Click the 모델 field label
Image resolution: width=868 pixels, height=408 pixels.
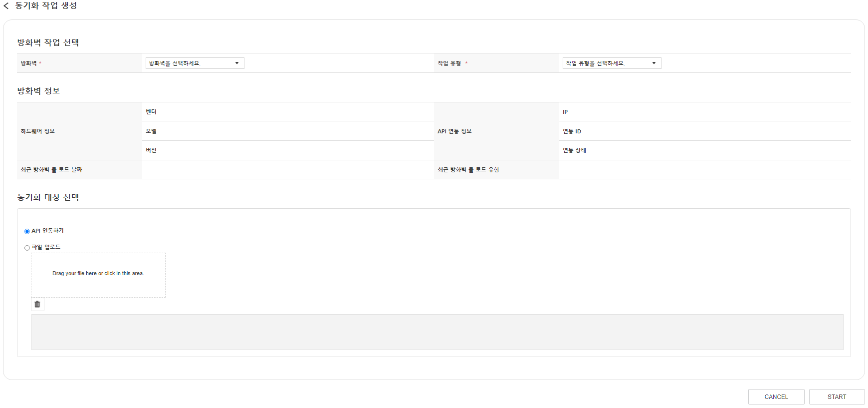151,131
